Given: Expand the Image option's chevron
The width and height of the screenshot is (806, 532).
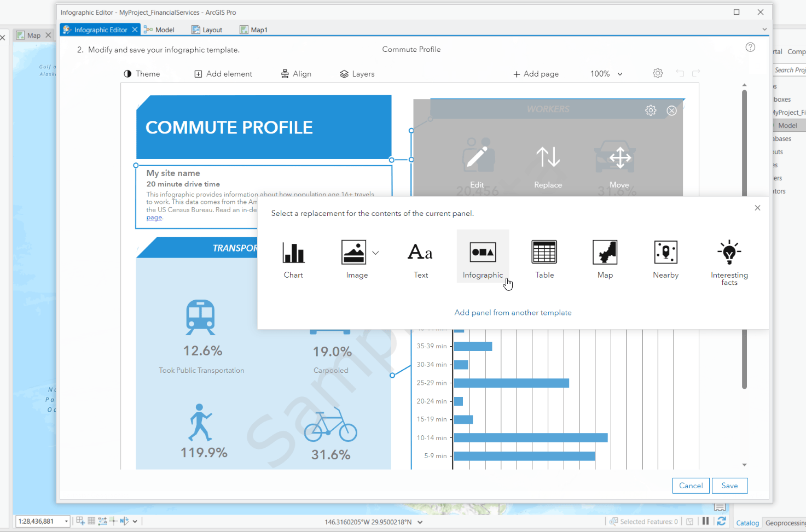Looking at the screenshot, I should pyautogui.click(x=375, y=253).
